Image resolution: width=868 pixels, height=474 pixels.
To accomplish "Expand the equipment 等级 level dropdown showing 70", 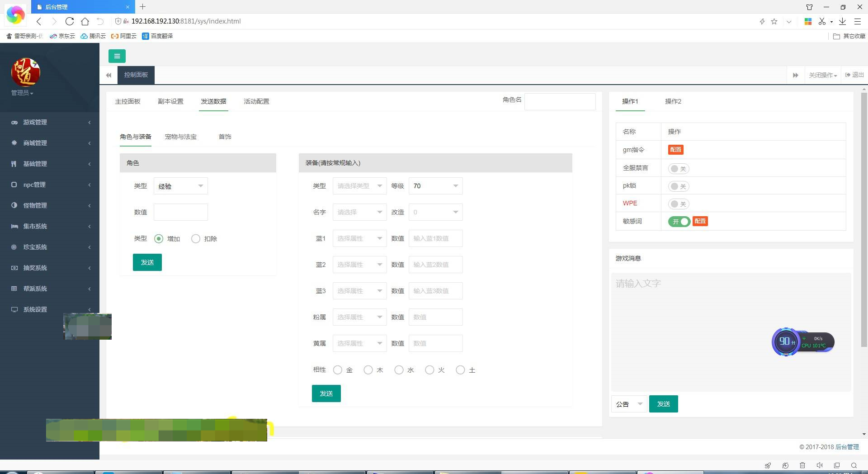I will click(435, 186).
